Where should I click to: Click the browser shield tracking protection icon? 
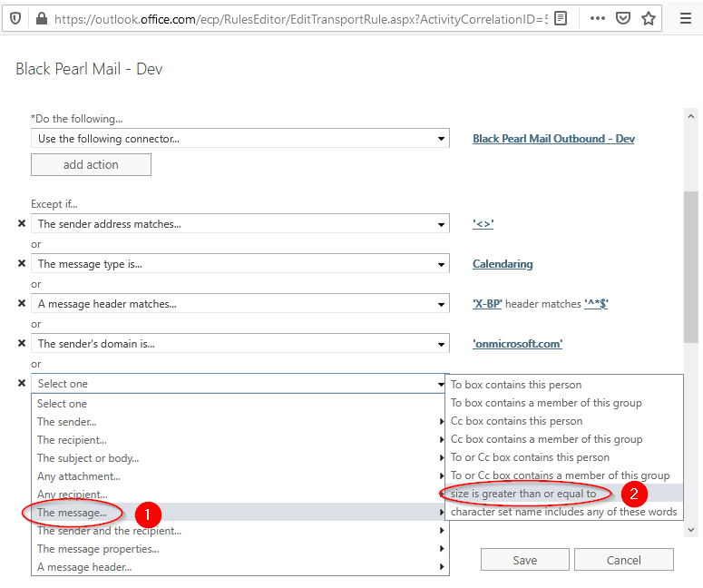(x=16, y=18)
